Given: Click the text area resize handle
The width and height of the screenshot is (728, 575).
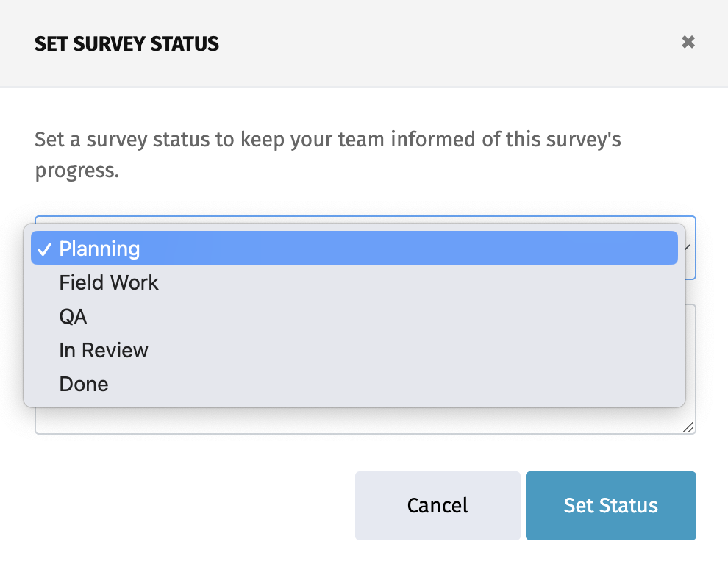Looking at the screenshot, I should pyautogui.click(x=688, y=427).
